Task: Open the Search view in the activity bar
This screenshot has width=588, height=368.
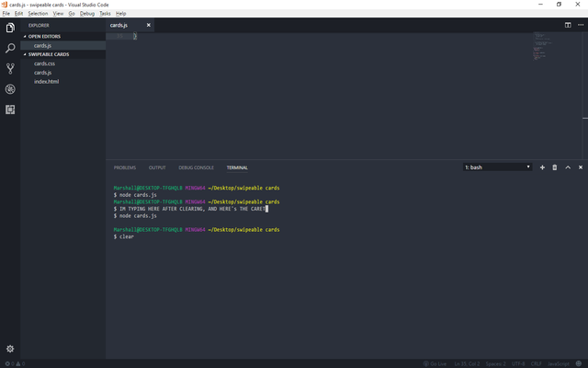Action: [10, 48]
